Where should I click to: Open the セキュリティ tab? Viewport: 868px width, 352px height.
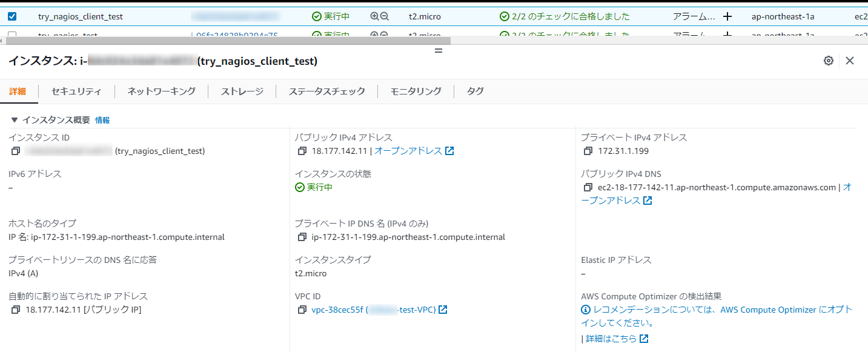tap(76, 91)
